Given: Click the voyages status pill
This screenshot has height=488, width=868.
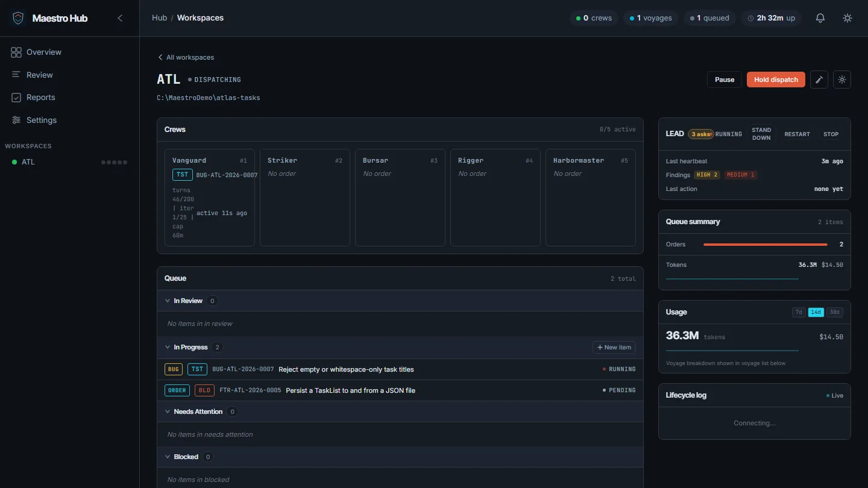Looking at the screenshot, I should click(x=651, y=18).
